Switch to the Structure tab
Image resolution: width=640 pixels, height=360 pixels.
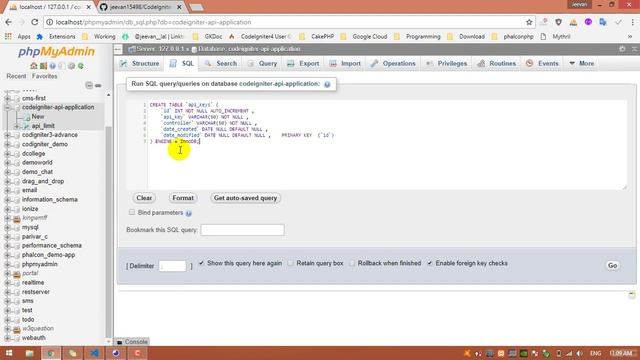click(140, 64)
